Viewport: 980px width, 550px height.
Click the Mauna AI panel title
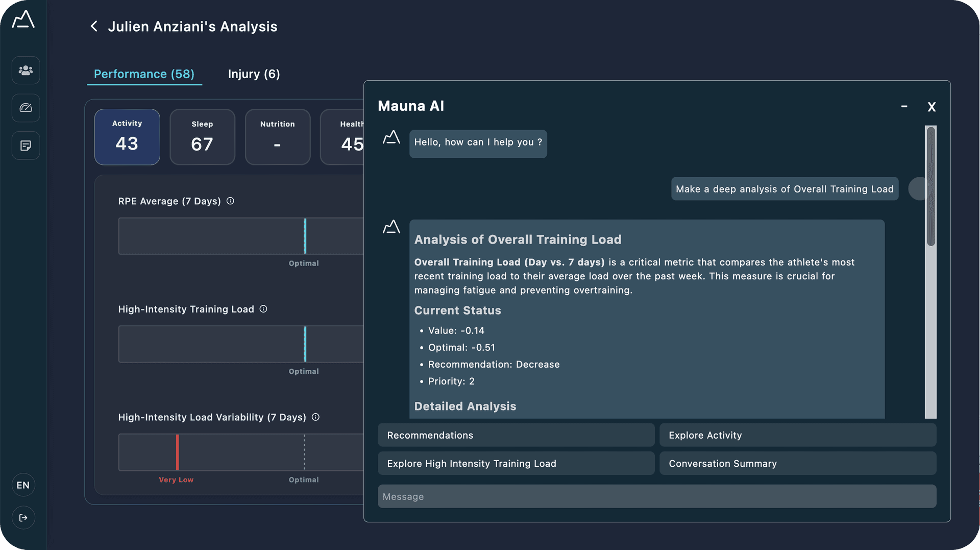point(411,106)
